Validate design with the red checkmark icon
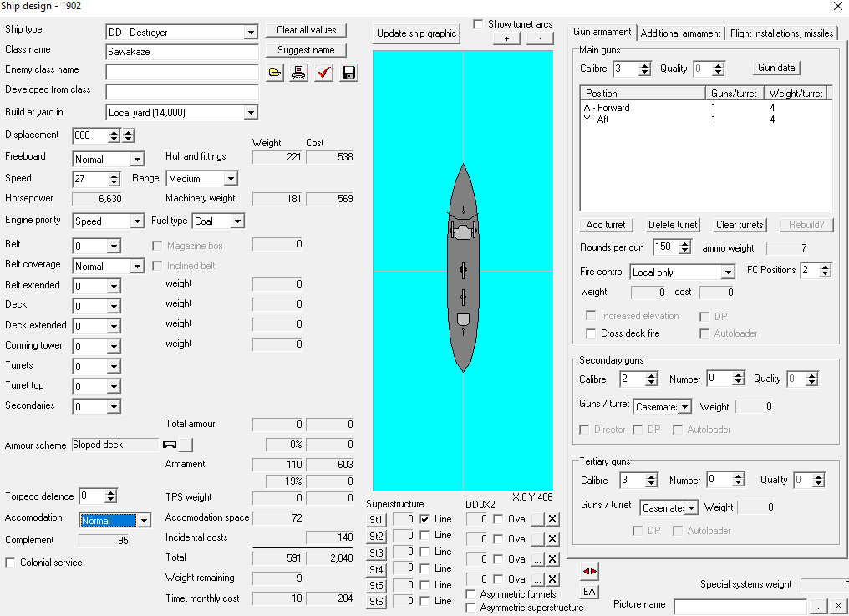This screenshot has height=616, width=849. (x=323, y=73)
